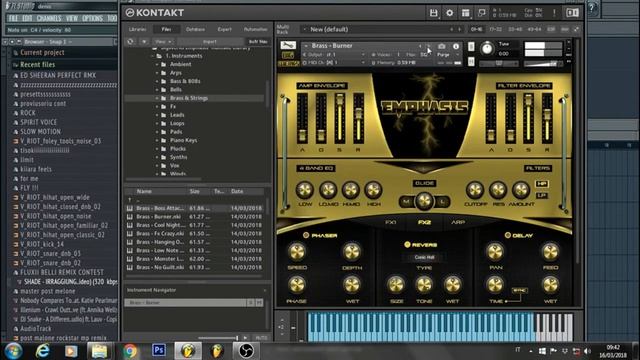Open Kontakt's save (floppy disk) menu

(x=433, y=13)
